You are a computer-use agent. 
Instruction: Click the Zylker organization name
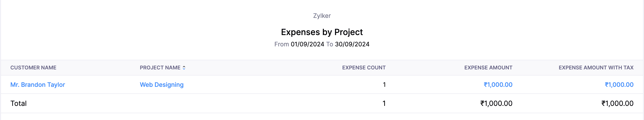(x=322, y=16)
